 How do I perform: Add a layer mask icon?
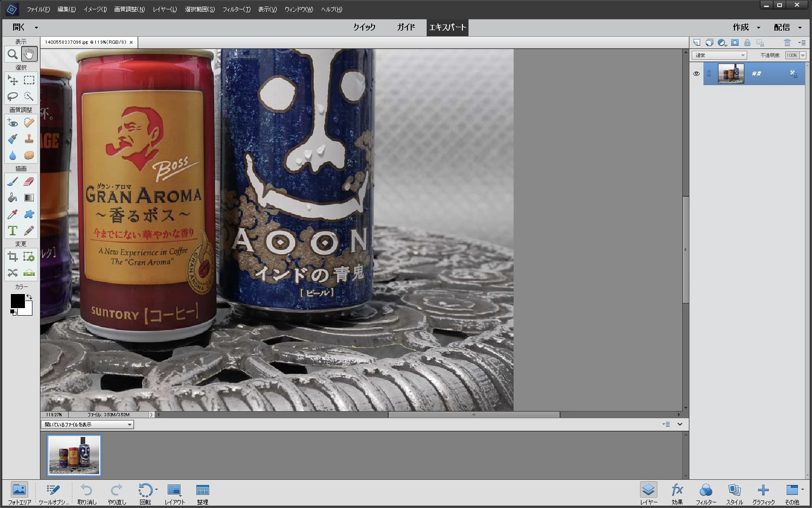click(x=735, y=42)
